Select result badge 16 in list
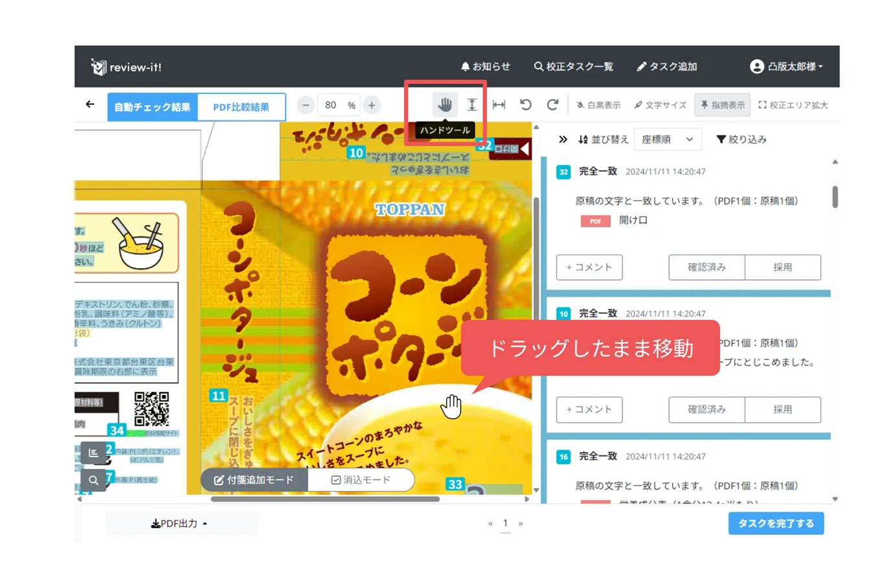 (563, 457)
